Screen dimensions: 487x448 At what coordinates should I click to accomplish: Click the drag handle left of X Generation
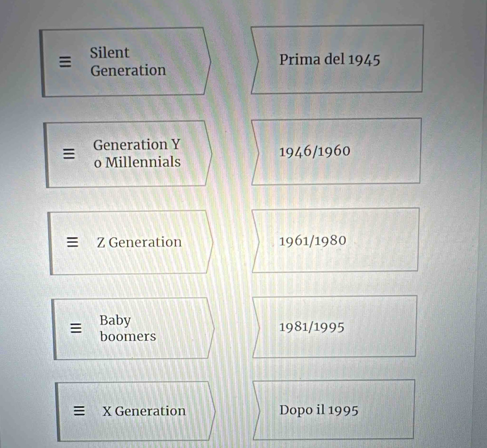(x=79, y=411)
